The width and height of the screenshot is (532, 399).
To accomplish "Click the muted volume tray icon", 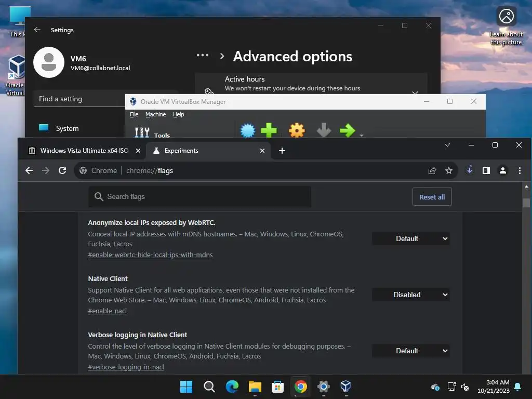I will pyautogui.click(x=465, y=387).
